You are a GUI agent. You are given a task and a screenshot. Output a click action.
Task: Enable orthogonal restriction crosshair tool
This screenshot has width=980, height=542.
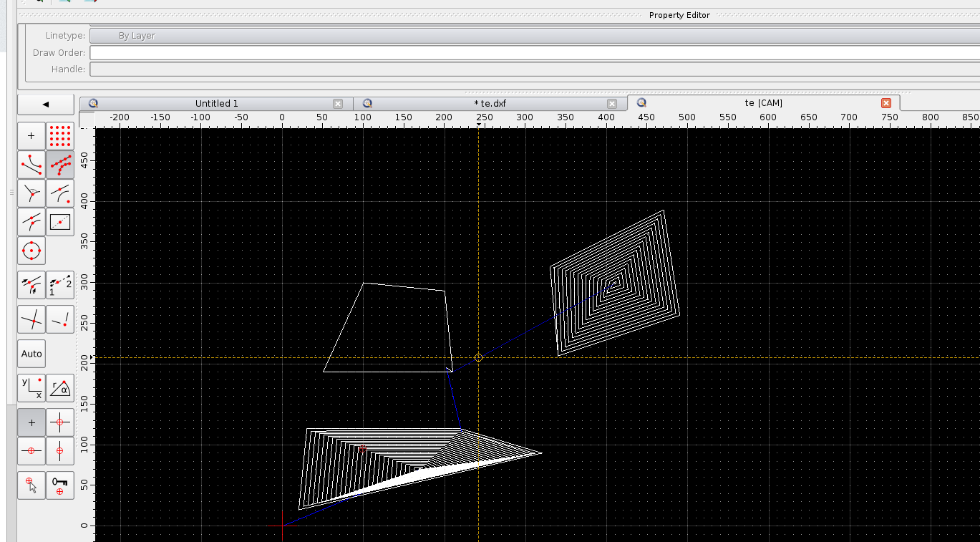(60, 422)
